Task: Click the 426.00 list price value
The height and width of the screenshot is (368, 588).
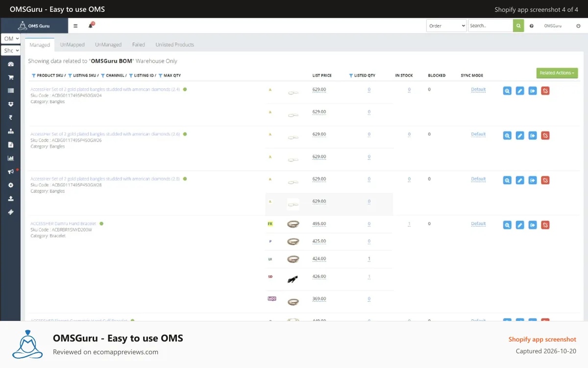Action: coord(319,276)
